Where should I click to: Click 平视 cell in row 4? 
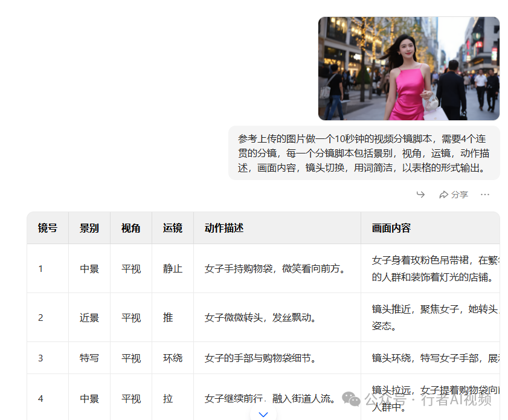(x=131, y=398)
